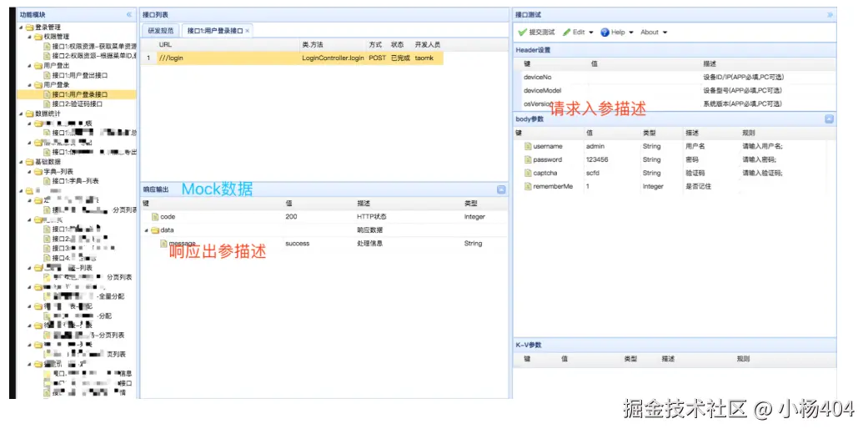
Task: Collapse the body参数 panel via corner icon
Action: [x=829, y=119]
